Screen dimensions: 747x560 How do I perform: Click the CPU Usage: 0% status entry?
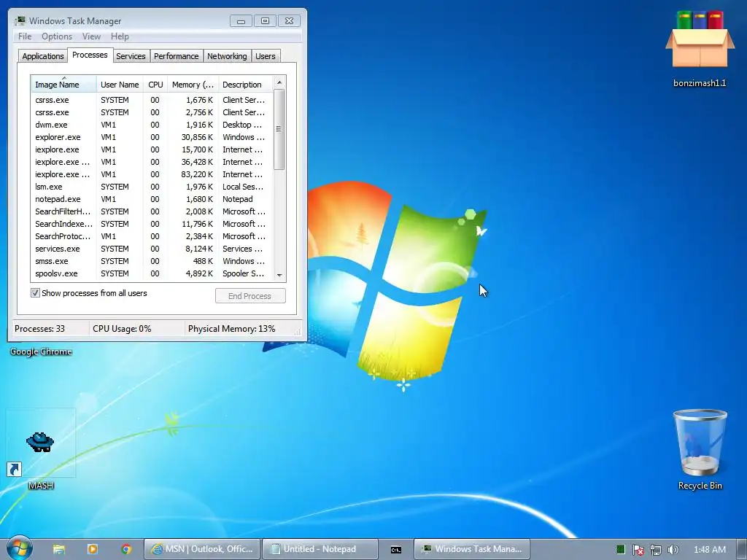[x=136, y=329]
